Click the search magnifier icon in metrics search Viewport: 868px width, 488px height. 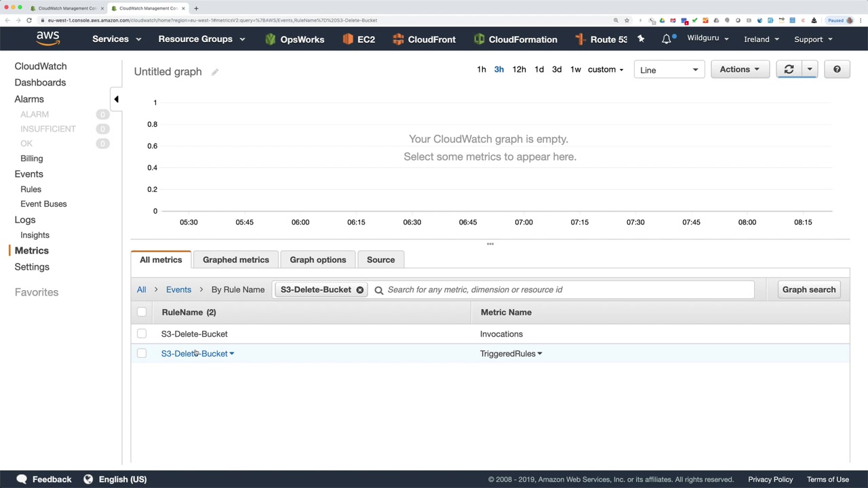click(379, 290)
